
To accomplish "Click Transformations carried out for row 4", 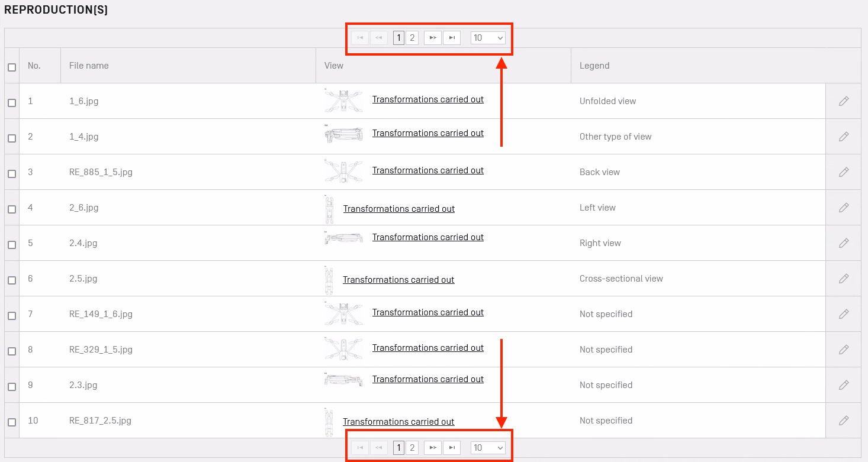I will 398,209.
